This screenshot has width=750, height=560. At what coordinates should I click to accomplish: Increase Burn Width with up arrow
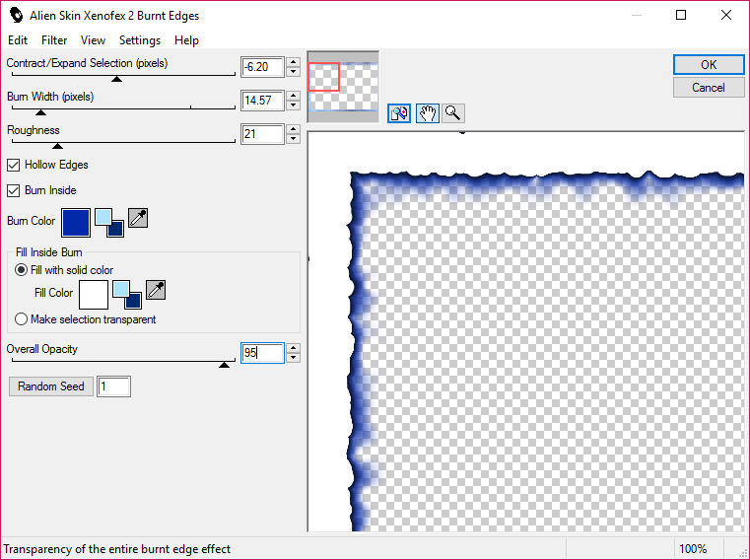[x=294, y=96]
